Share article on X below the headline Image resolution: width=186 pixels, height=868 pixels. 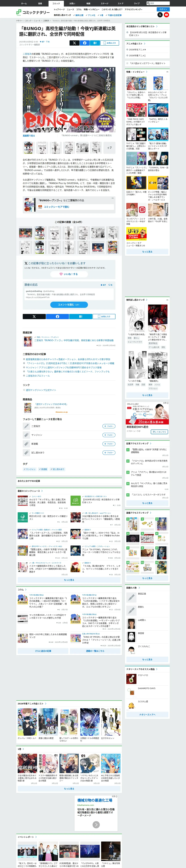pyautogui.click(x=74, y=43)
